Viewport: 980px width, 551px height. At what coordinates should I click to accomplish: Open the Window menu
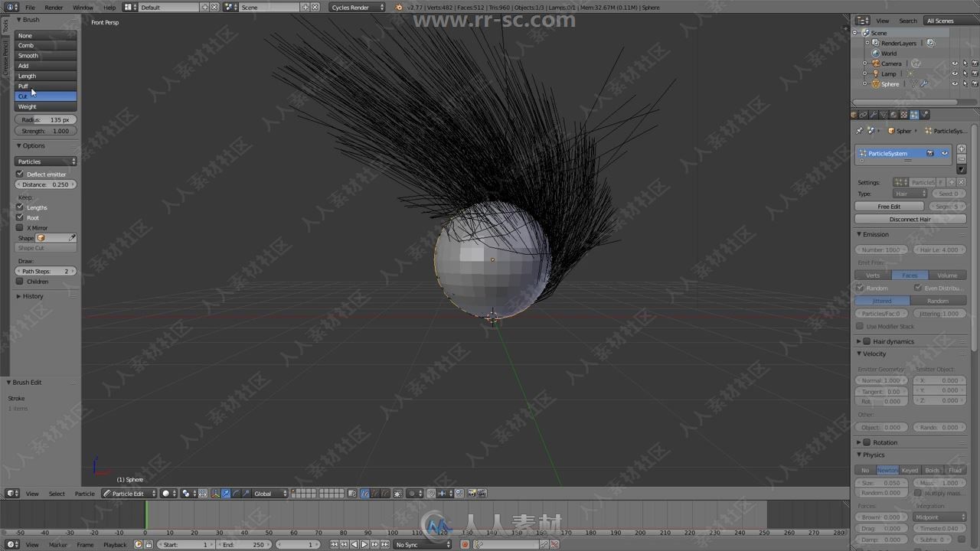point(83,7)
